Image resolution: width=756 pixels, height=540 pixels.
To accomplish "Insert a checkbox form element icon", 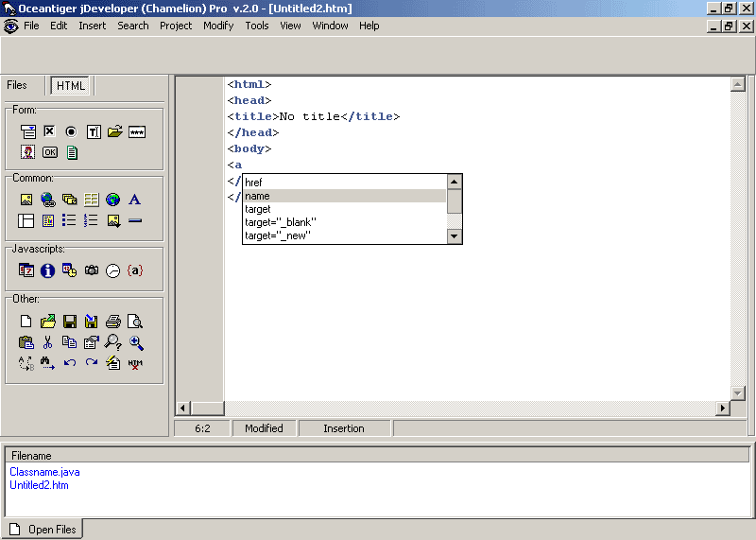I will (49, 131).
